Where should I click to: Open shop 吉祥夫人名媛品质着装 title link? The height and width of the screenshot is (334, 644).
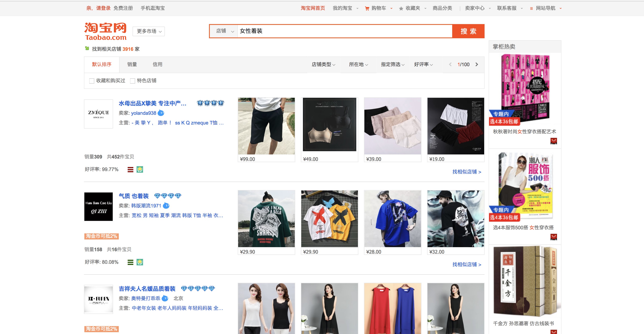147,289
